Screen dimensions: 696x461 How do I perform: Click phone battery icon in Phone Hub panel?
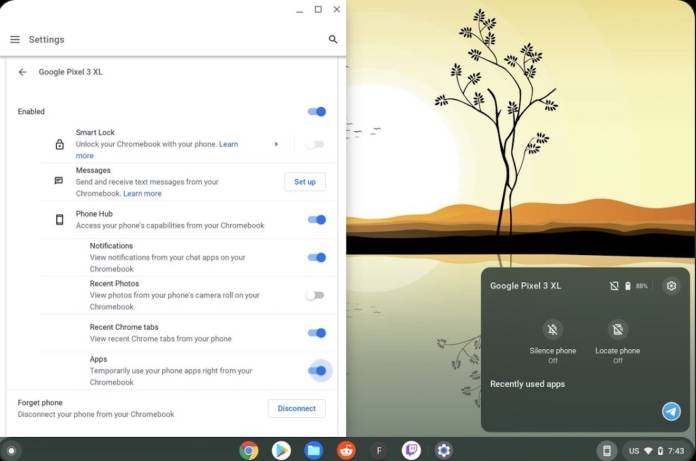pyautogui.click(x=628, y=286)
